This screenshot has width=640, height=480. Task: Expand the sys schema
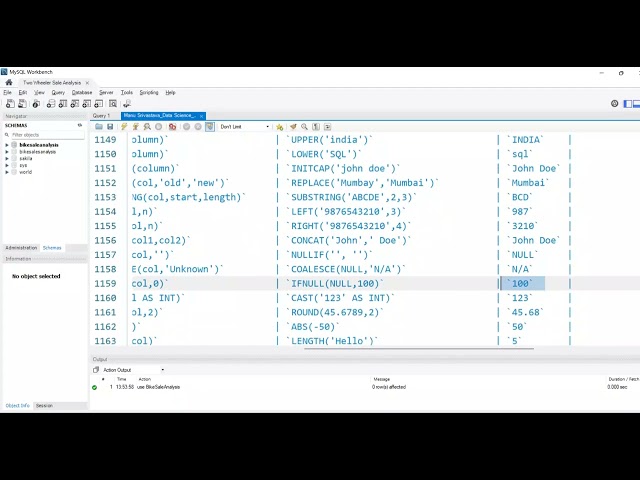tap(7, 165)
